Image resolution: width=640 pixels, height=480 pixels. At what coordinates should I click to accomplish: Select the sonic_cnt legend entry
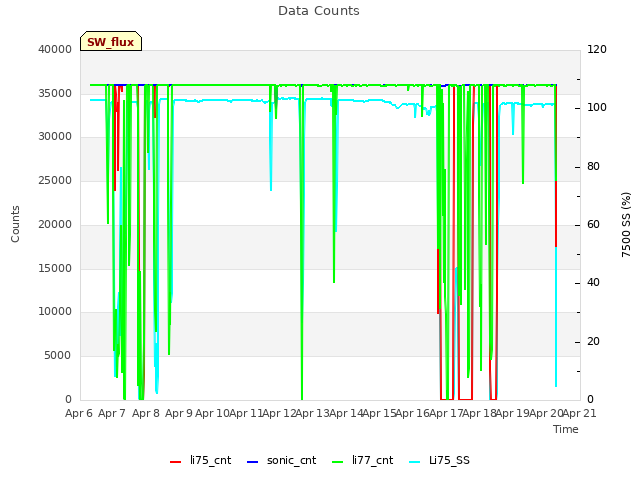point(282,460)
